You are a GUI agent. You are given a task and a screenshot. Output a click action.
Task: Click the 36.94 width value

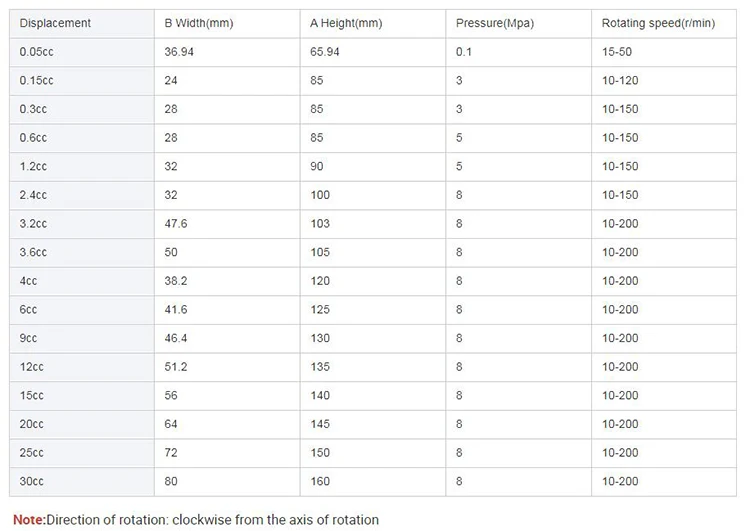coord(179,52)
